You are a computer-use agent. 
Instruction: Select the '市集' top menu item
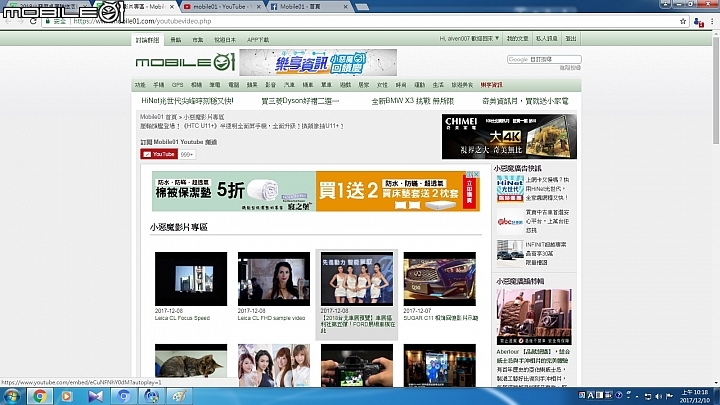coord(197,39)
